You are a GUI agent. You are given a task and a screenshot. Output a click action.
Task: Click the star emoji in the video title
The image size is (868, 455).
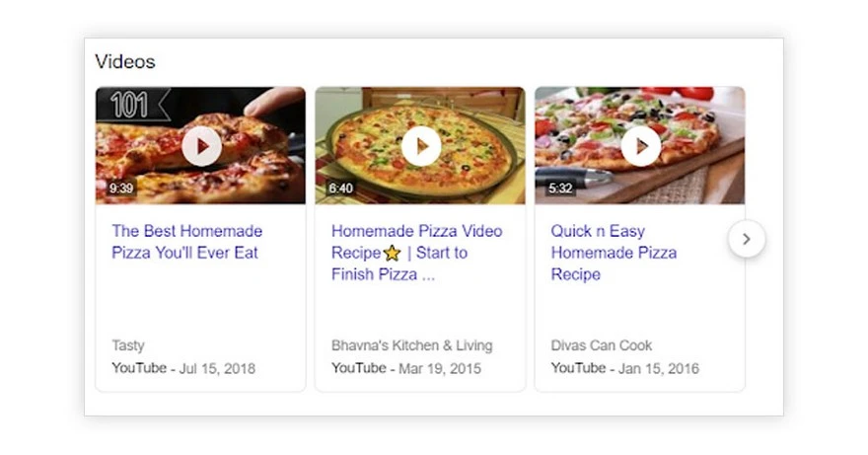(392, 253)
